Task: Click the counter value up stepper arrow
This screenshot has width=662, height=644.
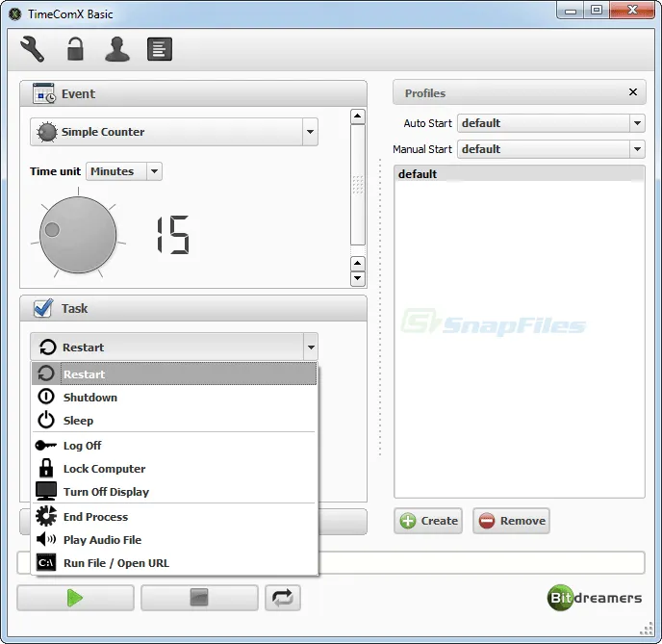Action: pyautogui.click(x=358, y=264)
